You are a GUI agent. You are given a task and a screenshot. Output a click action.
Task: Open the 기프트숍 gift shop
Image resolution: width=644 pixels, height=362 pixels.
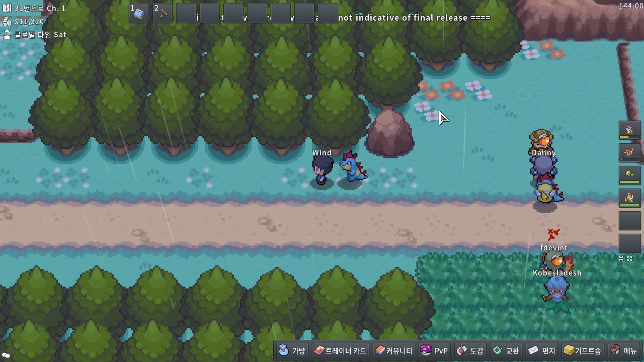click(582, 350)
